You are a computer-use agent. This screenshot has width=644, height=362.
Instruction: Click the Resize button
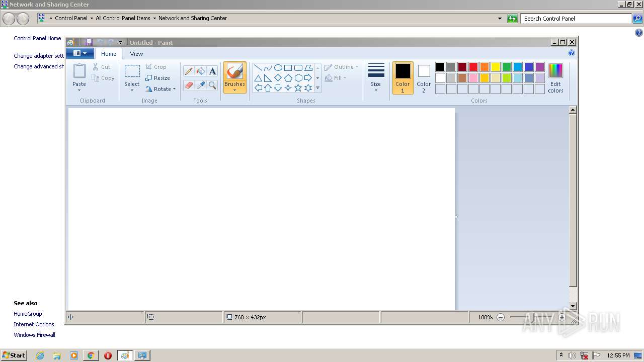(x=158, y=78)
